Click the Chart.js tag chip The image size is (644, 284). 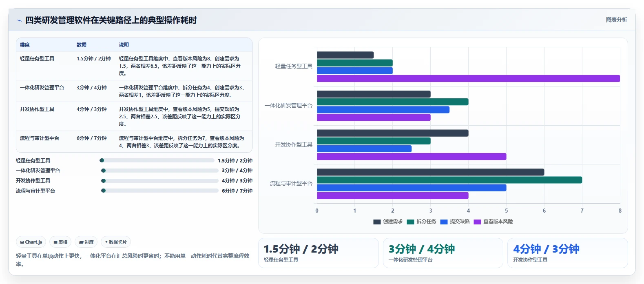[x=31, y=242]
